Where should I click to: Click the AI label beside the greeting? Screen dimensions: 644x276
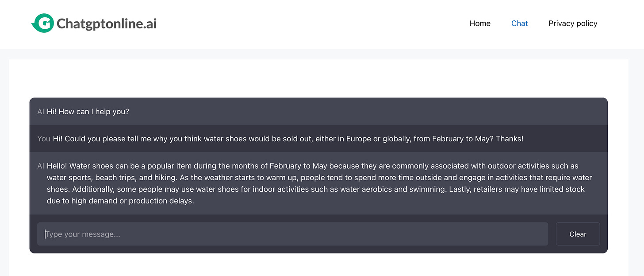[41, 112]
